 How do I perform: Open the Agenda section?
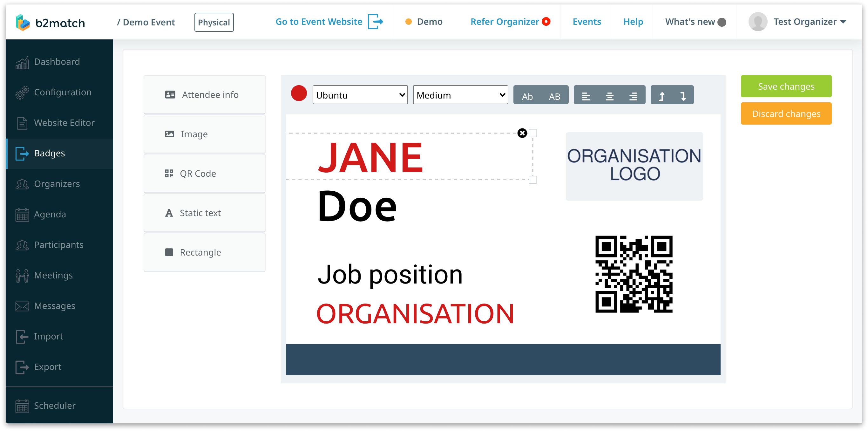point(59,215)
